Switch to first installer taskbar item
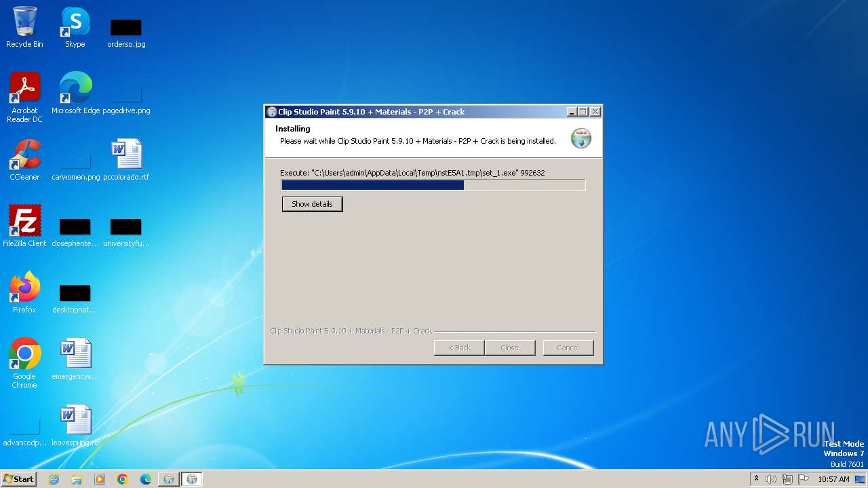Screen dimensions: 868x488 (169, 479)
